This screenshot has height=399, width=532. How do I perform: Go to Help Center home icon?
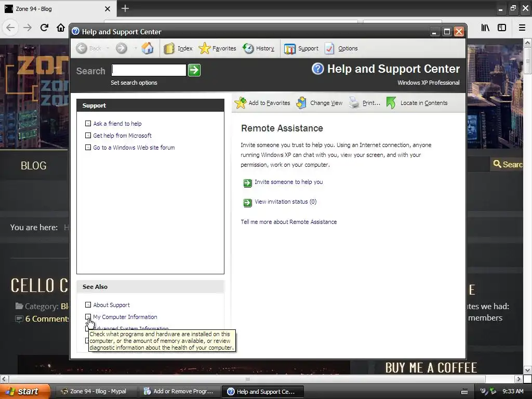147,48
